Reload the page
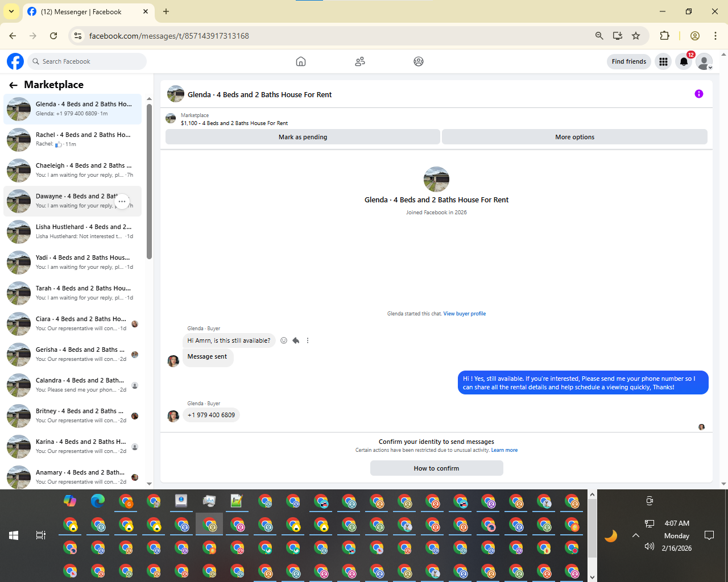This screenshot has width=728, height=582. coord(53,36)
